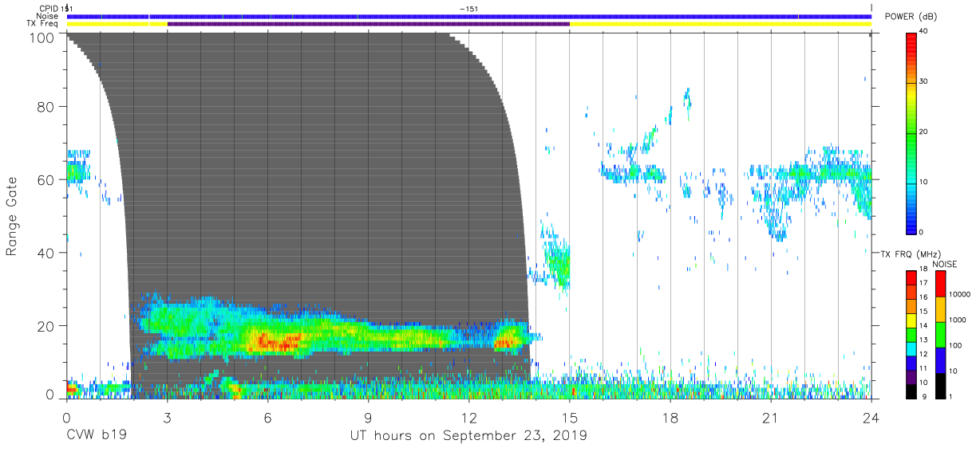Click the cyan swatch in TX FRQ legend
Image resolution: width=980 pixels, height=452 pixels.
coord(911,348)
